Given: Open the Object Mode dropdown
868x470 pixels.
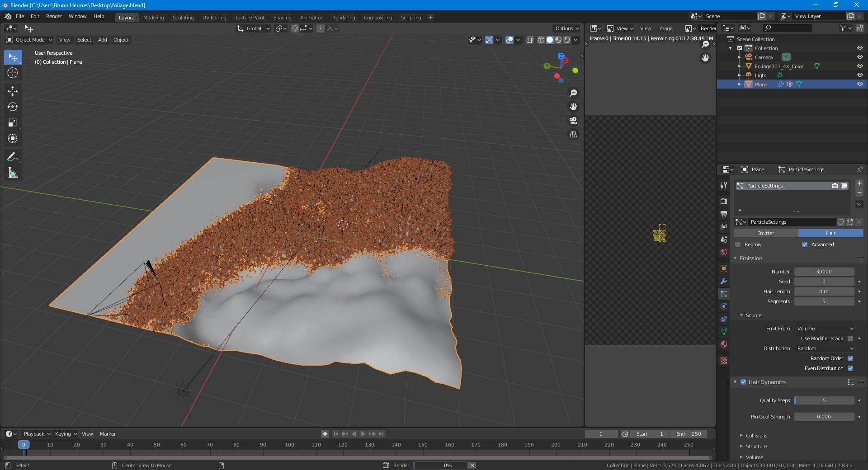Looking at the screenshot, I should point(29,40).
